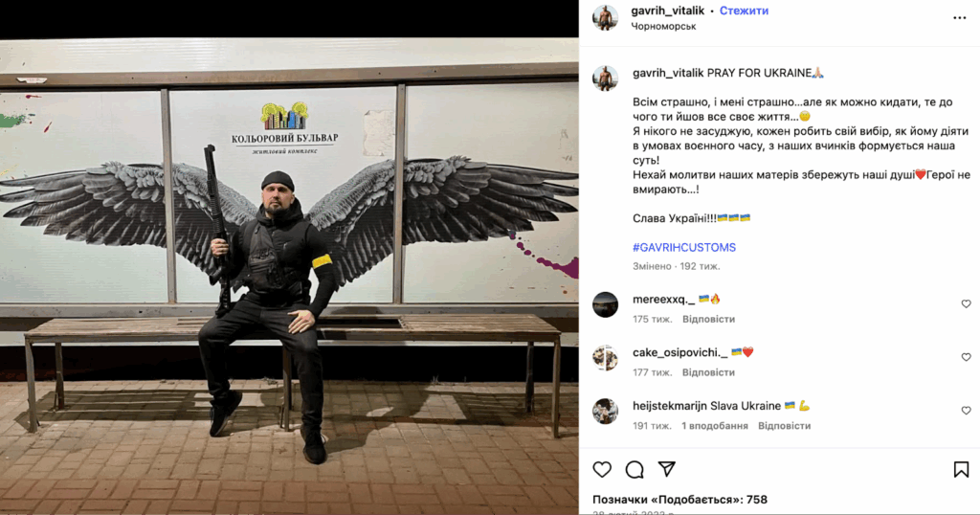View 1 вподобання on heijstekmarijn comment

(714, 426)
